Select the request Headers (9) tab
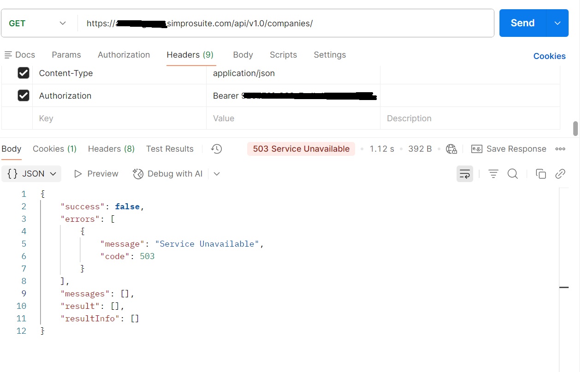Image resolution: width=588 pixels, height=372 pixels. [190, 55]
